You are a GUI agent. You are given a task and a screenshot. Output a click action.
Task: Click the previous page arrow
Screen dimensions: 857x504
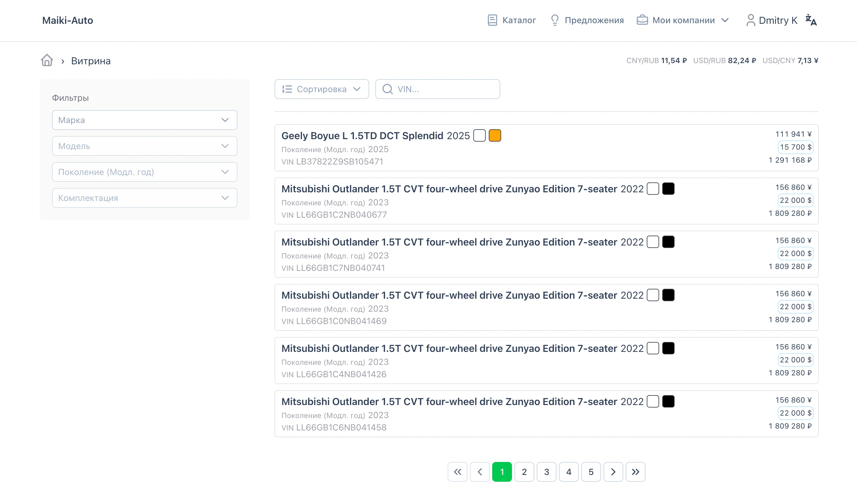[x=480, y=472]
